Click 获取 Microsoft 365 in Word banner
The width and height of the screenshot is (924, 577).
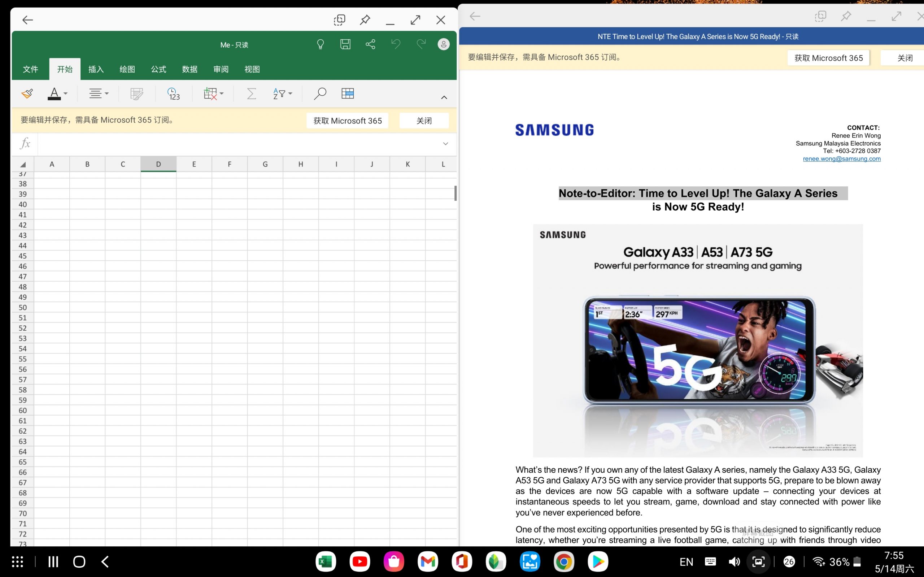coord(828,58)
